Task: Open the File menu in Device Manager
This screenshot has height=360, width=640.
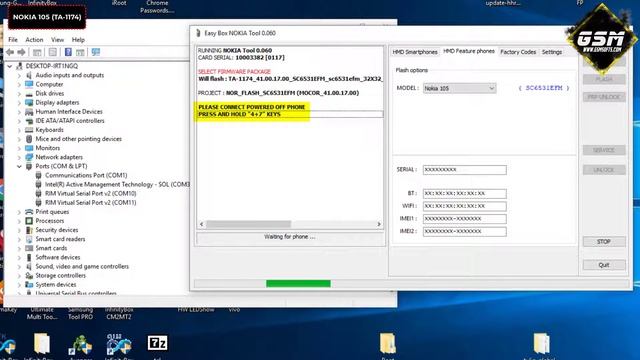Action: tap(13, 40)
